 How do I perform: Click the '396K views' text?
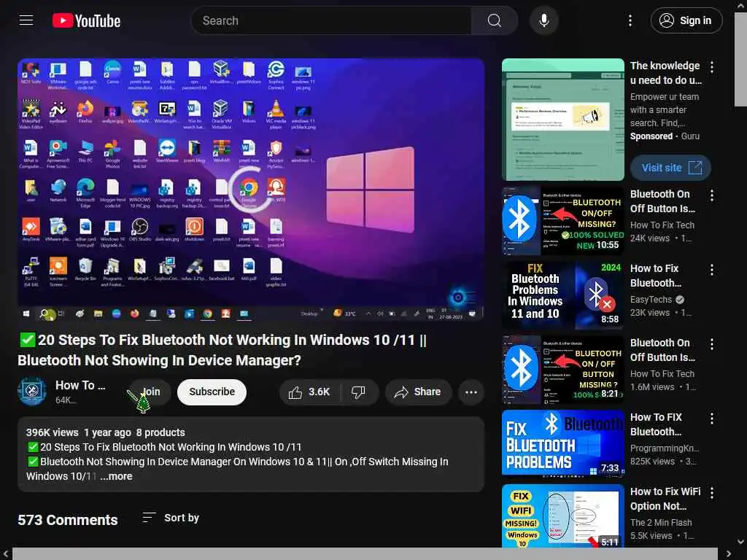pos(53,432)
